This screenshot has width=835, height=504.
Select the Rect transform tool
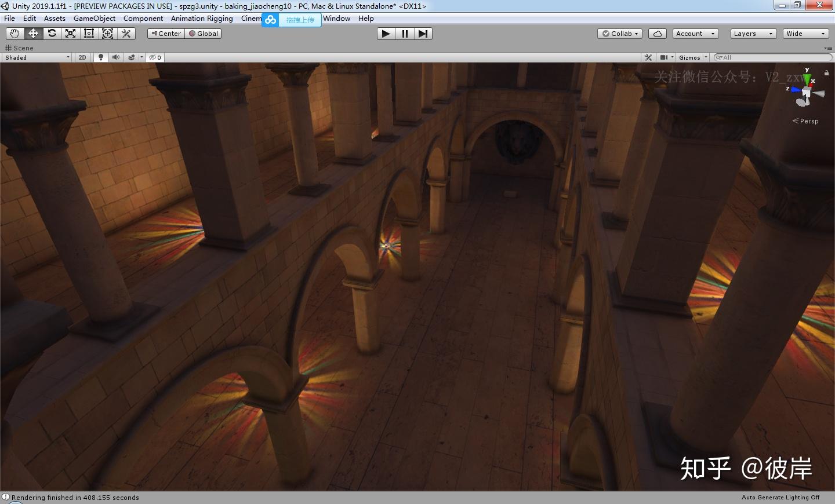pos(89,34)
